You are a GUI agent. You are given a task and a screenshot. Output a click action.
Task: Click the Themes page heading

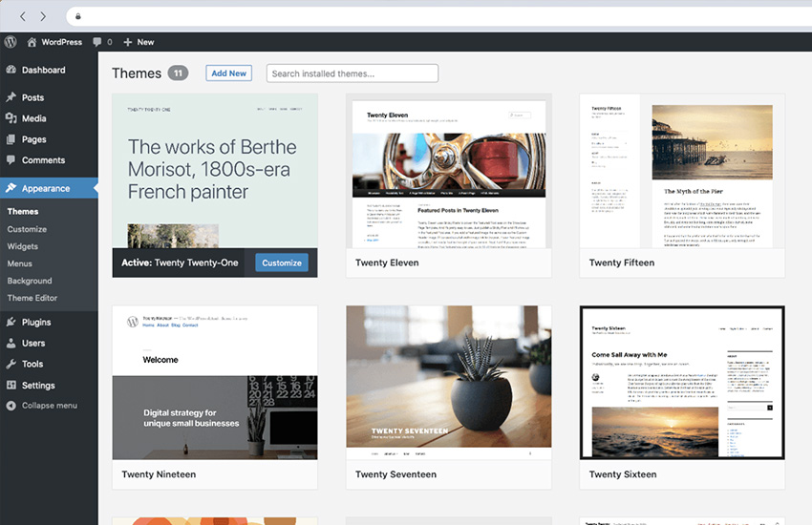coord(137,73)
